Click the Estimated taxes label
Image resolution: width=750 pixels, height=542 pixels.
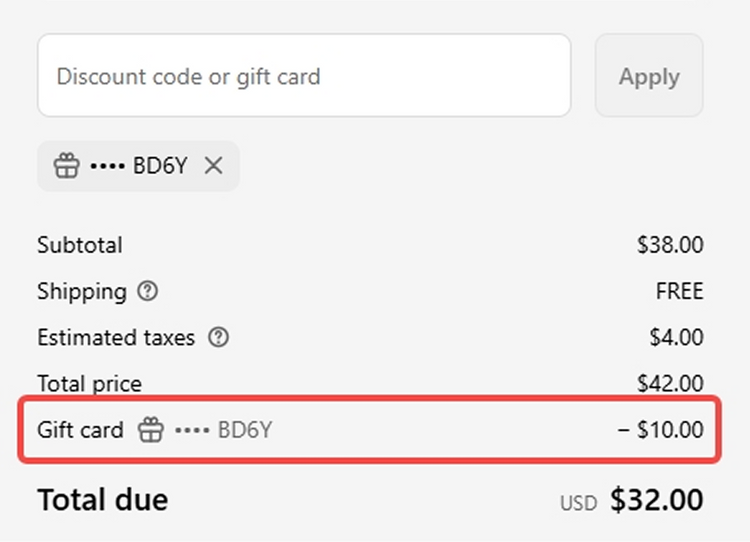click(x=116, y=338)
